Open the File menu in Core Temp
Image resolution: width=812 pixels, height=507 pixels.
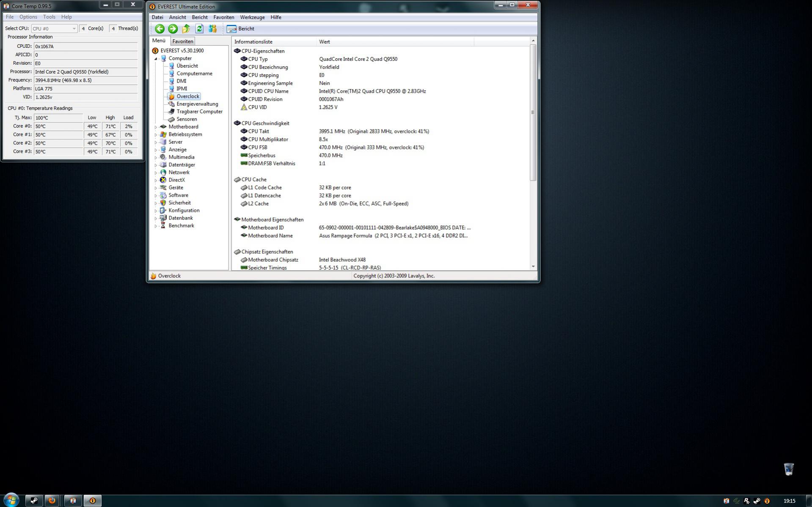(10, 17)
